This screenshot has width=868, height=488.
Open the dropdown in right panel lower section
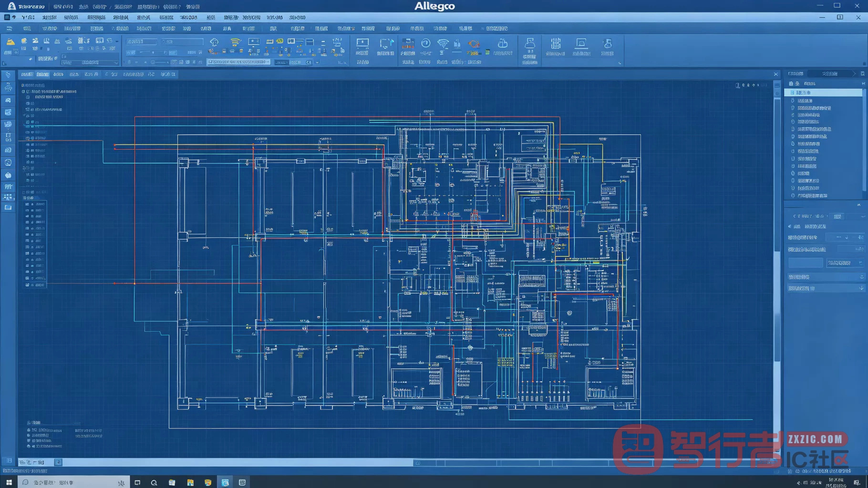click(846, 263)
